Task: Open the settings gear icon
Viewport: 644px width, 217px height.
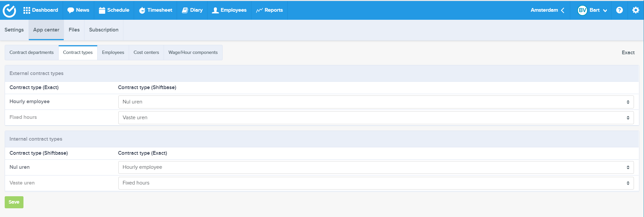Action: point(636,10)
